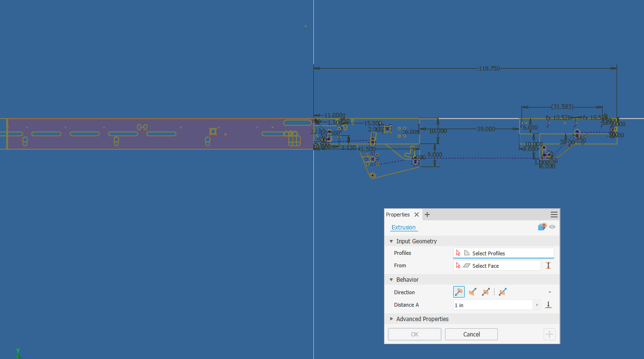This screenshot has height=359, width=644.
Task: Add a new tab with the plus icon
Action: 427,215
